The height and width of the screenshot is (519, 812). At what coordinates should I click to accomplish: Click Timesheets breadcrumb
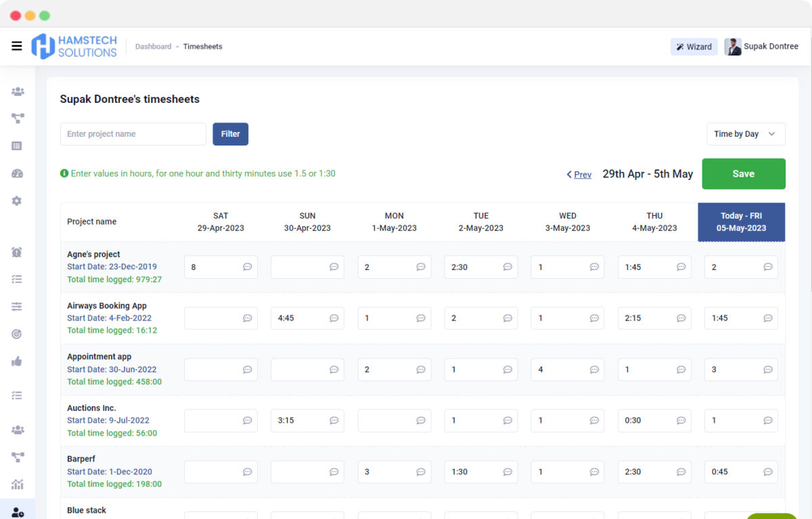click(x=202, y=47)
